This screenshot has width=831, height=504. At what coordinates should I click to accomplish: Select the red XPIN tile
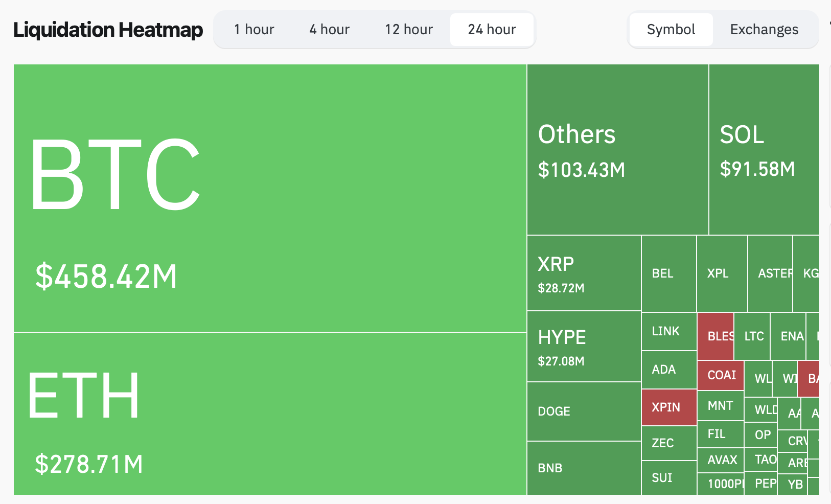click(668, 407)
